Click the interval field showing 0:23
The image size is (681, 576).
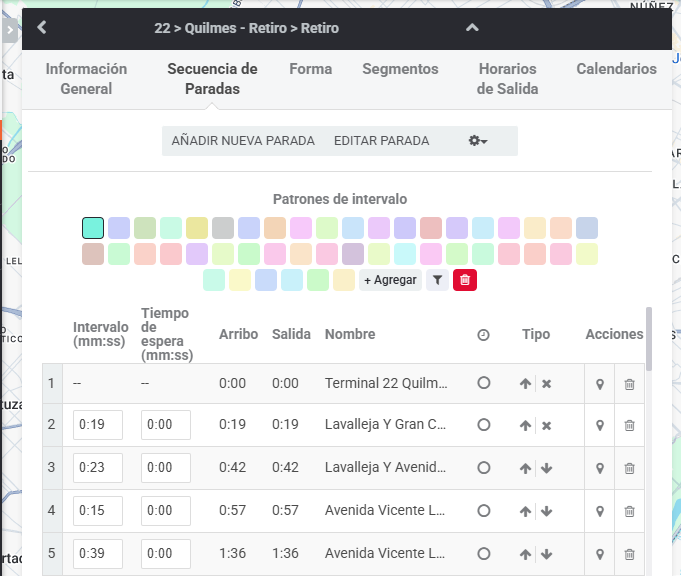click(x=98, y=468)
